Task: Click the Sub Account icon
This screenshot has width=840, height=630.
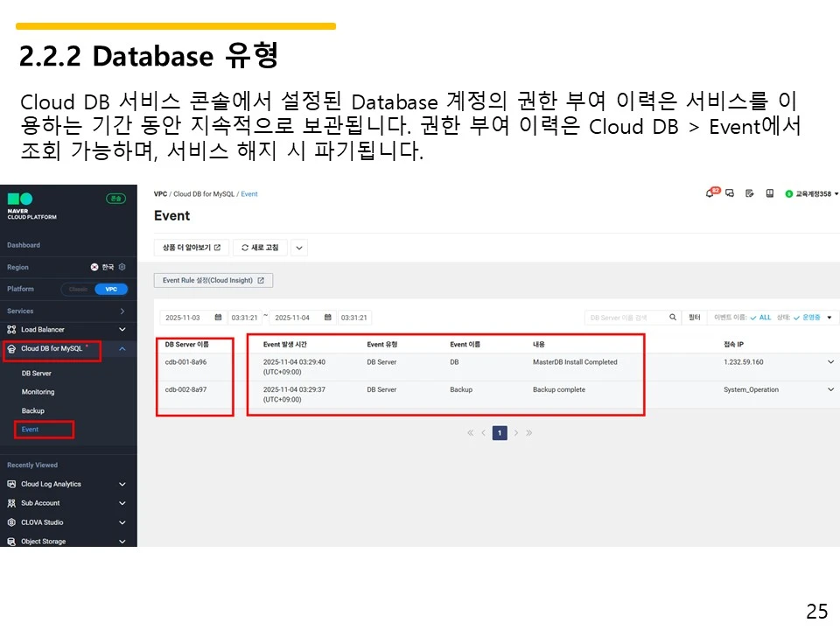Action: click(11, 503)
